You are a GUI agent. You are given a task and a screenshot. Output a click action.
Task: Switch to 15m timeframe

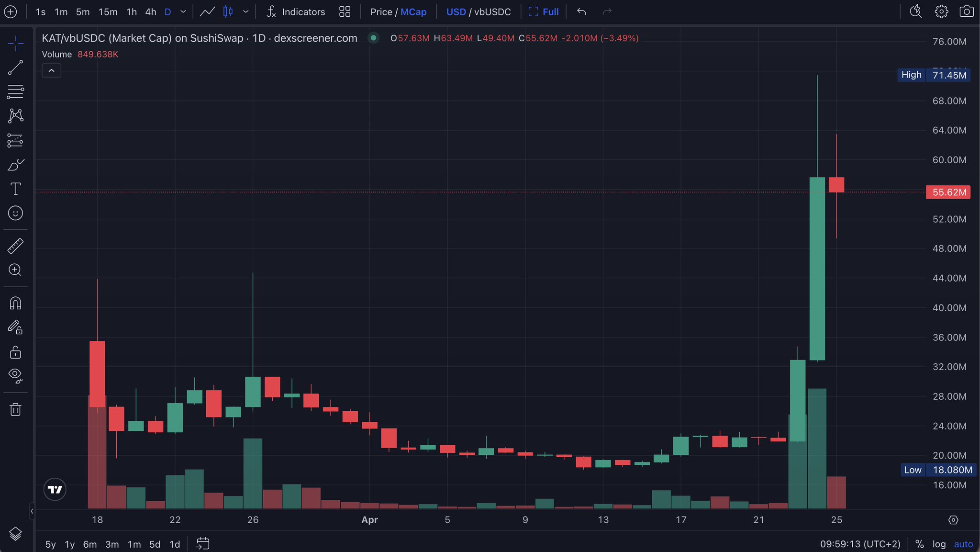pyautogui.click(x=108, y=12)
